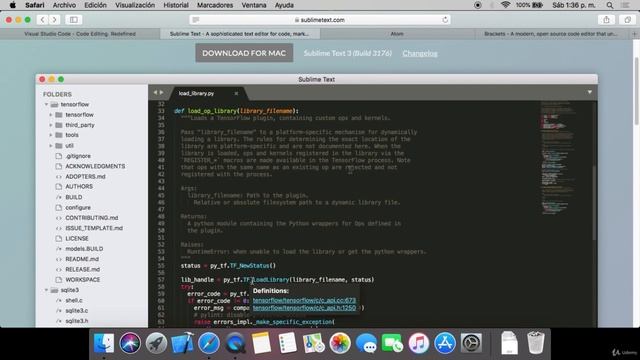Open Notes app in dock

coord(261,343)
